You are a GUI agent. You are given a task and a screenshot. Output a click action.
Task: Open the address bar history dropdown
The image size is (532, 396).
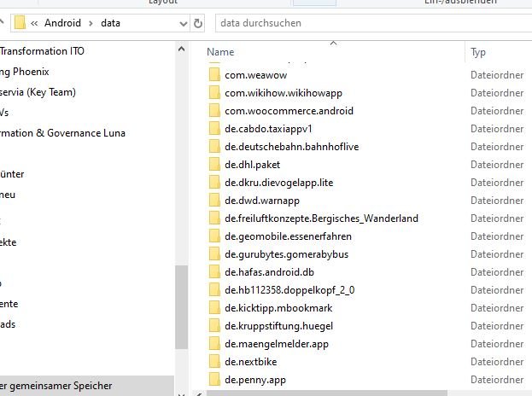[x=183, y=23]
